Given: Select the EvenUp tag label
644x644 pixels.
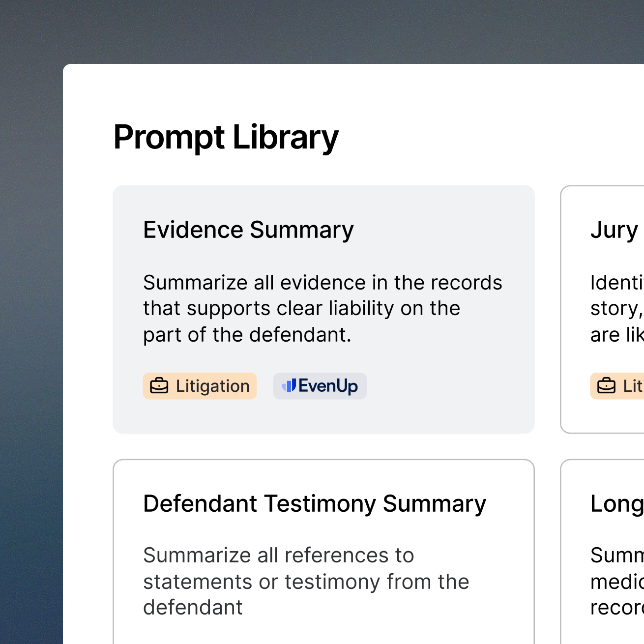Looking at the screenshot, I should pos(328,386).
